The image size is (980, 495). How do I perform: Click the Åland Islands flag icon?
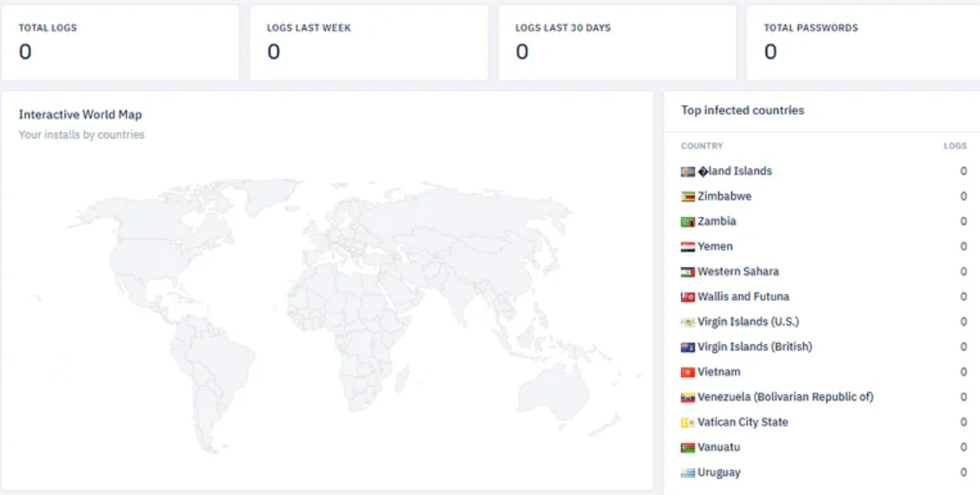coord(688,172)
